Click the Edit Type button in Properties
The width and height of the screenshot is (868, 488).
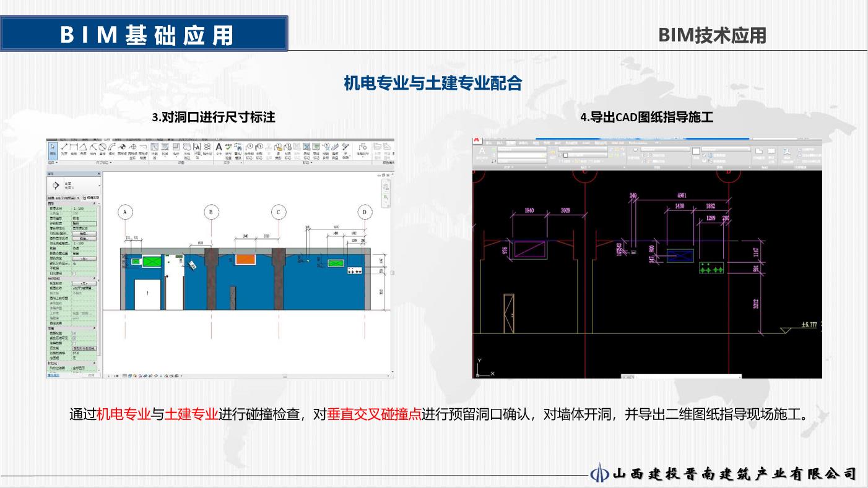[90, 197]
